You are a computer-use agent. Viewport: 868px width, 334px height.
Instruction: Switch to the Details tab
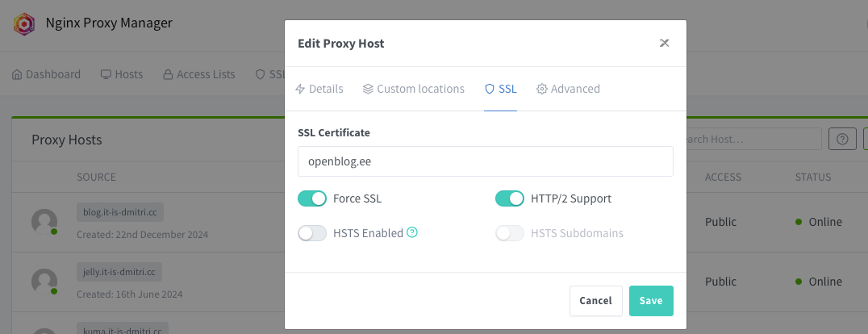click(319, 89)
